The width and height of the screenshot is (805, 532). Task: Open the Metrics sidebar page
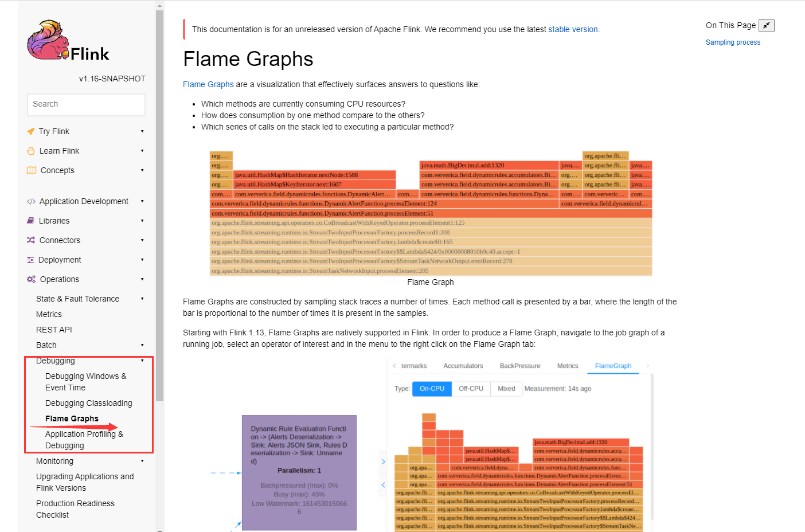coord(49,314)
